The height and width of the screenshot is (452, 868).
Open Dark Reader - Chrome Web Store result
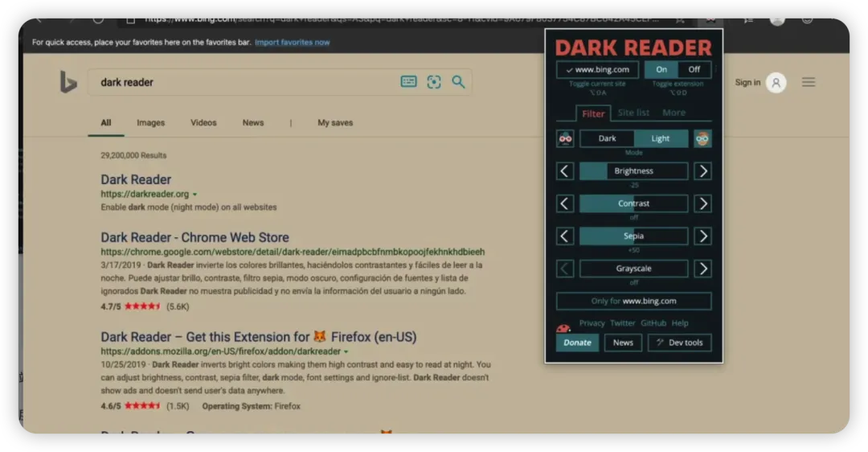coord(194,237)
